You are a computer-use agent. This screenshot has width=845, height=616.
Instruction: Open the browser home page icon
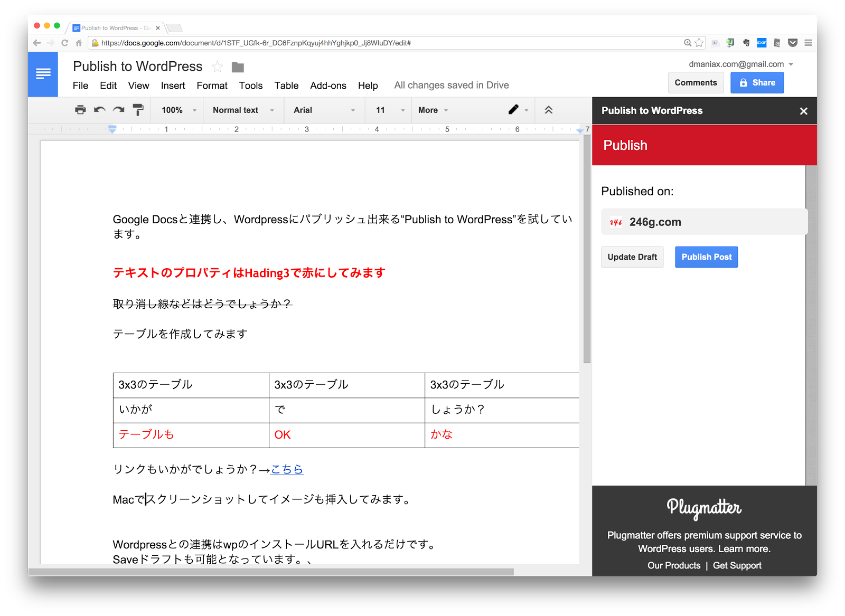click(79, 43)
